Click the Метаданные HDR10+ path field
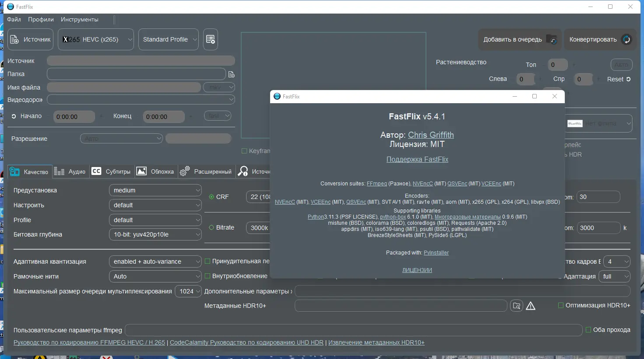 [x=401, y=306]
